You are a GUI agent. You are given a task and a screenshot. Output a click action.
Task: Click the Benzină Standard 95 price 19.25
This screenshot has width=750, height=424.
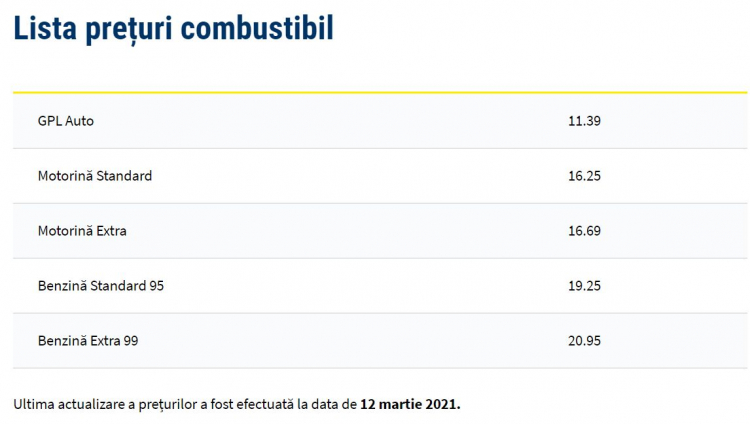(584, 286)
